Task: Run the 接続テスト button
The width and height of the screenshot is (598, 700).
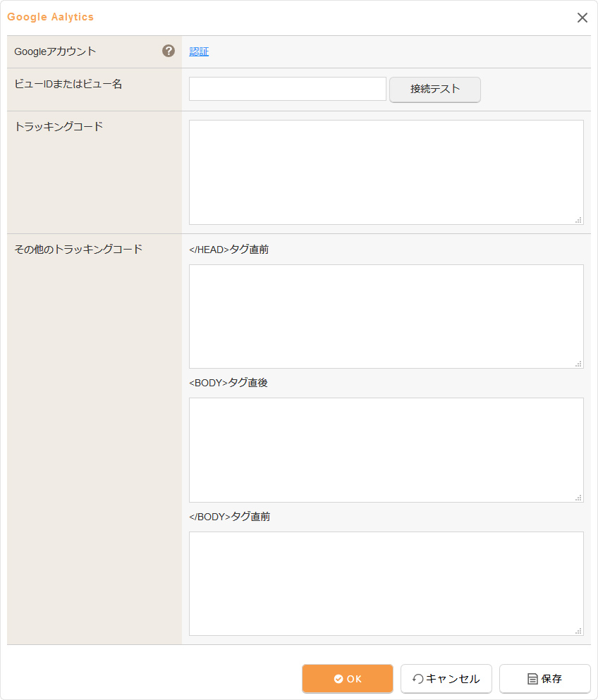Action: click(x=435, y=90)
